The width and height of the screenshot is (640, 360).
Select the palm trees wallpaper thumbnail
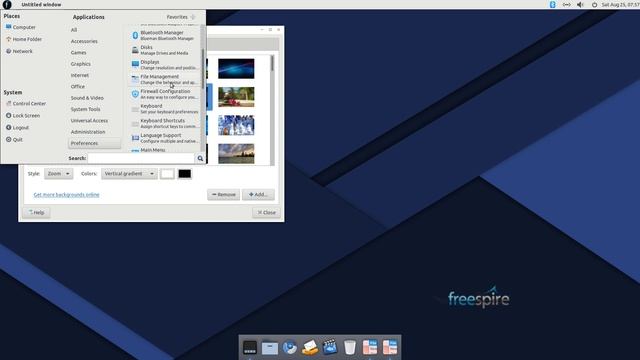(x=236, y=97)
